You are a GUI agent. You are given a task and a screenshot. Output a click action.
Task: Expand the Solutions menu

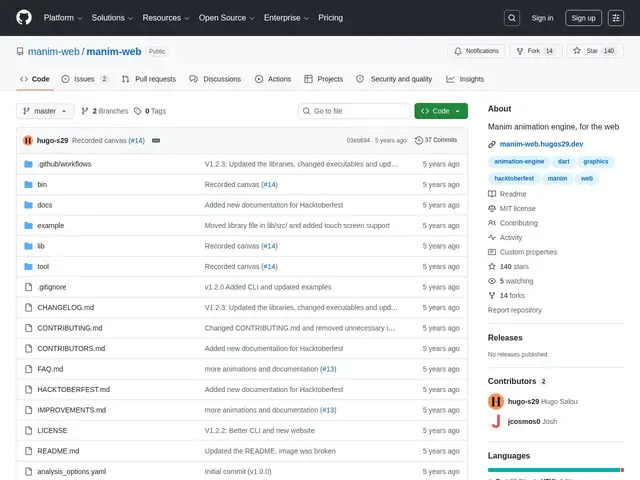pyautogui.click(x=112, y=18)
